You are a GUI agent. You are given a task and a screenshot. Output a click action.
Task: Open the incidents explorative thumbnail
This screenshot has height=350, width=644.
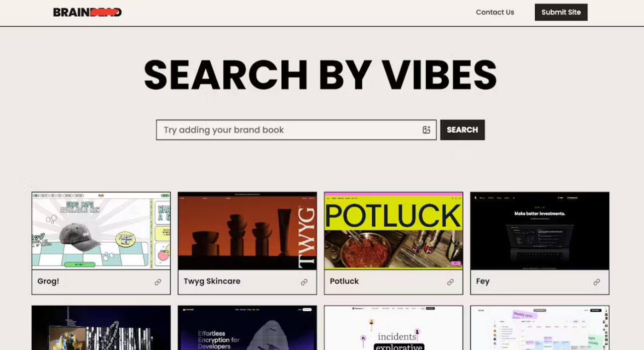point(393,328)
